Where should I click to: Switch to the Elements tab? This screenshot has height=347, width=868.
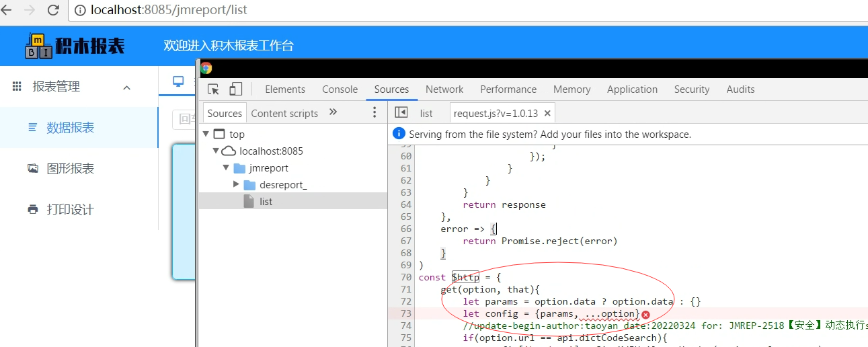pos(285,89)
